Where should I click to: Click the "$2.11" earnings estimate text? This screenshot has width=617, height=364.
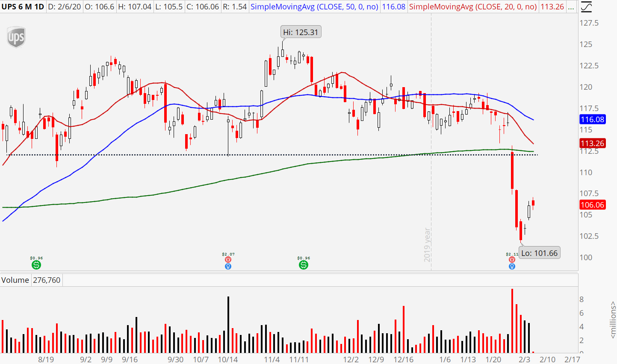pos(512,254)
